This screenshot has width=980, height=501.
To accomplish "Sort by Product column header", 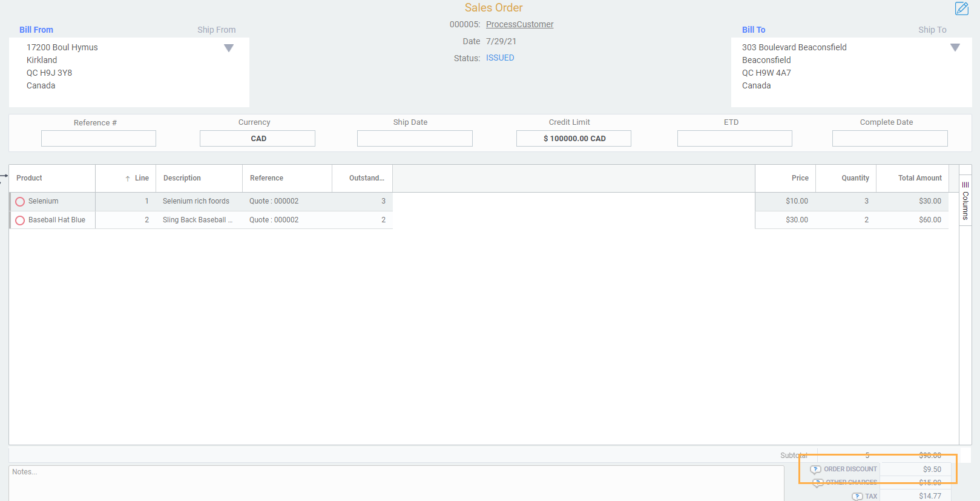I will [52, 178].
